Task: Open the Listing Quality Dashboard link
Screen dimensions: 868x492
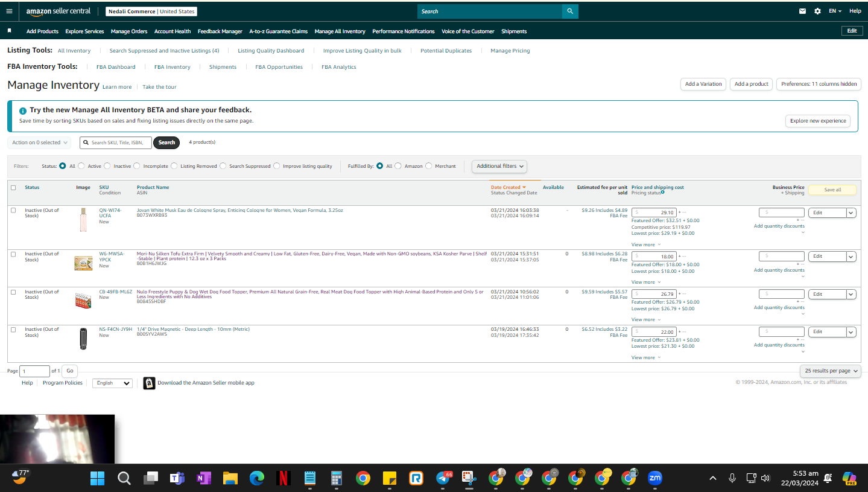Action: pos(271,51)
